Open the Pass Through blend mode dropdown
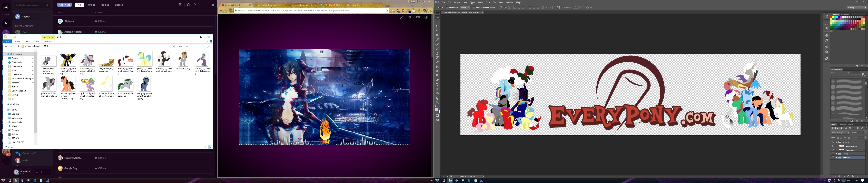 [x=840, y=133]
